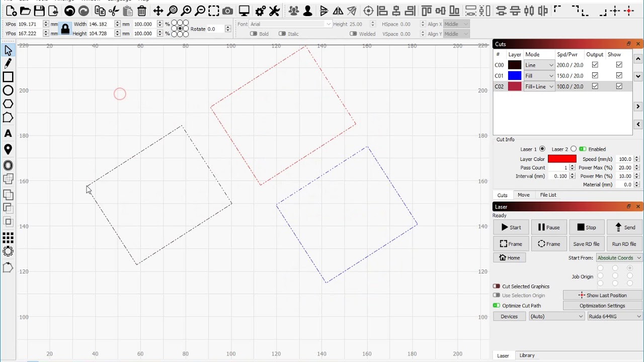Switch to the Move tab
Image resolution: width=644 pixels, height=362 pixels.
coord(523,195)
